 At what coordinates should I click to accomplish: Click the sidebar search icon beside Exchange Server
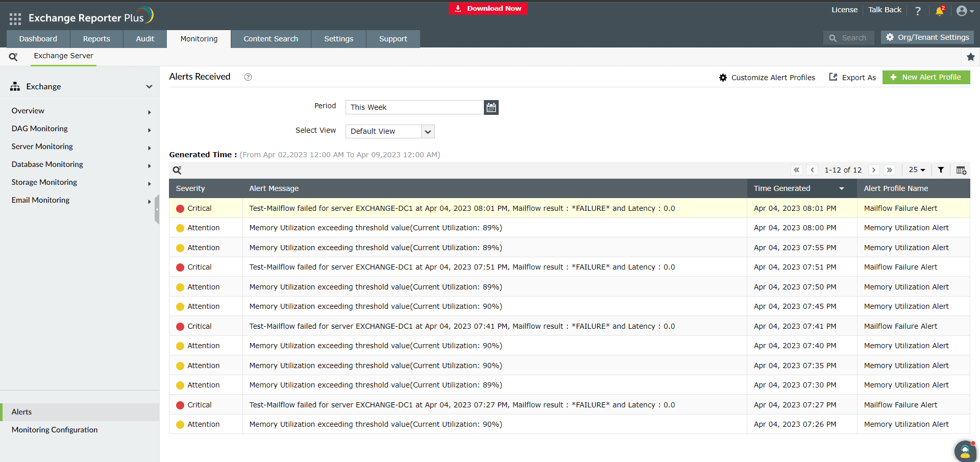(x=13, y=57)
